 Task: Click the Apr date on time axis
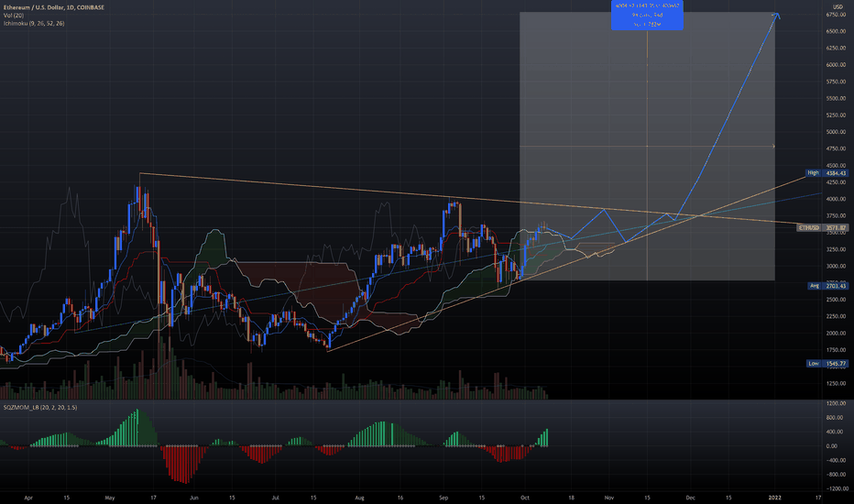click(28, 498)
